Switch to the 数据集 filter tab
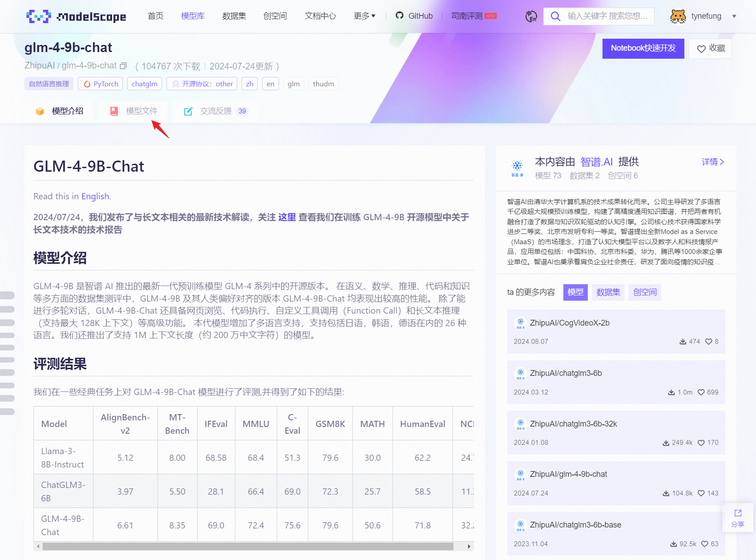Screen dimensions: 756x560 (x=608, y=292)
